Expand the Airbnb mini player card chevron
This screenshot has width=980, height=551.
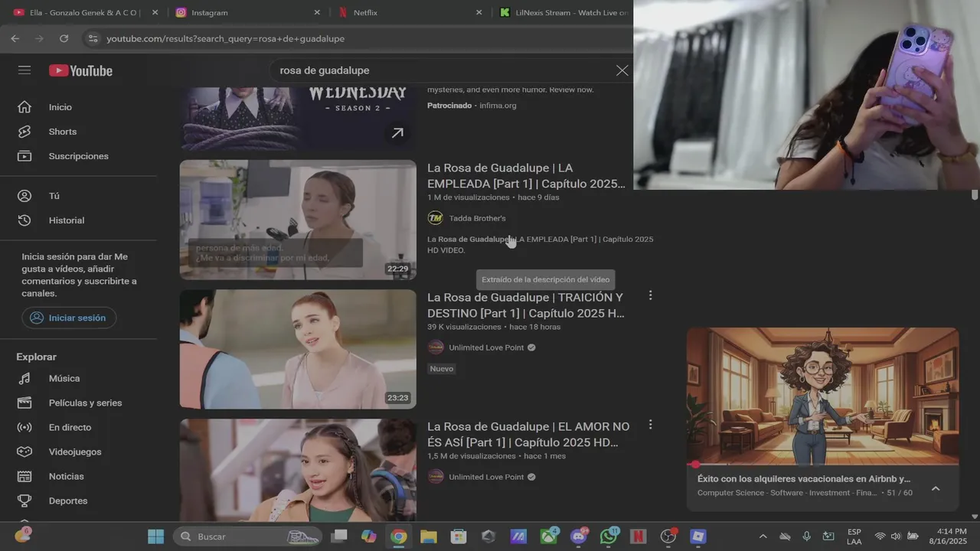point(936,488)
